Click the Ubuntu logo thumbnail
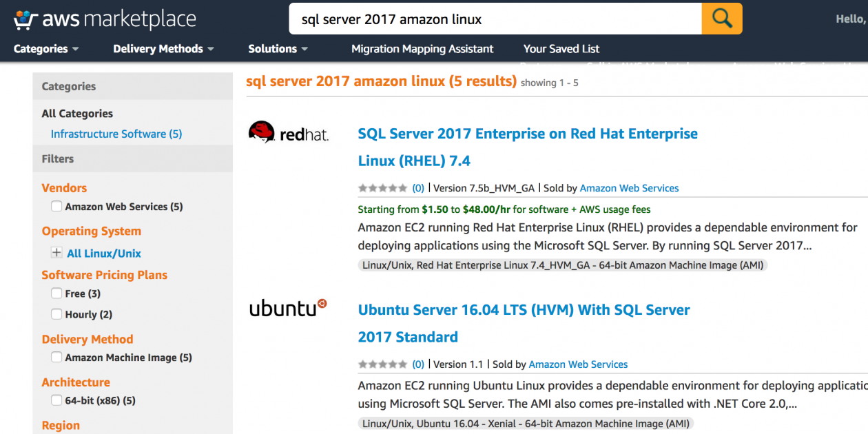 click(x=288, y=309)
